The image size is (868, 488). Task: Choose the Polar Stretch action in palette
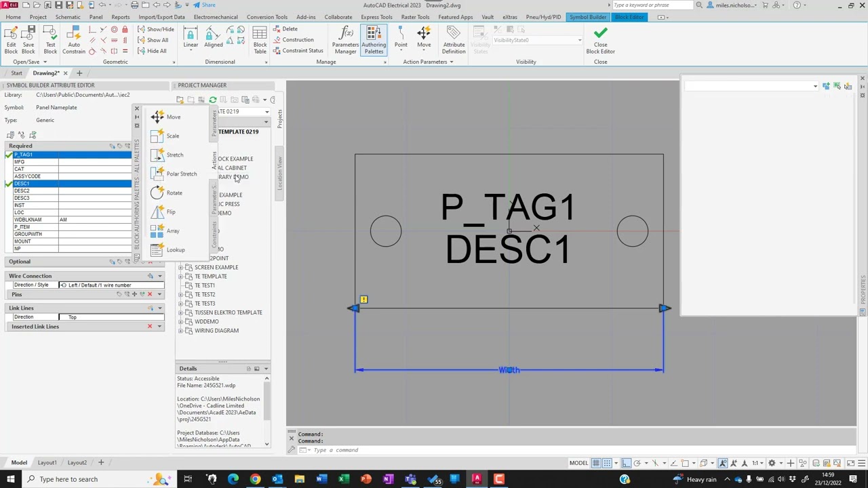[x=174, y=174]
